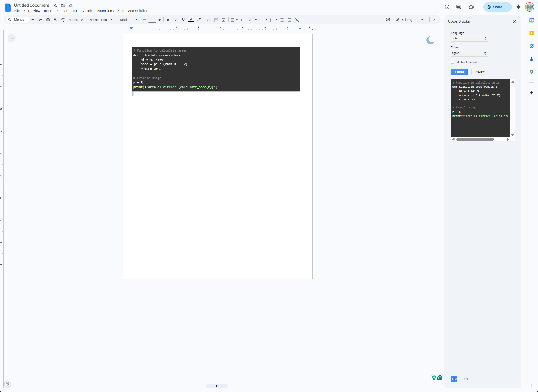Click the clear formatting icon
Viewport: 538px width, 392px height.
coord(297,20)
